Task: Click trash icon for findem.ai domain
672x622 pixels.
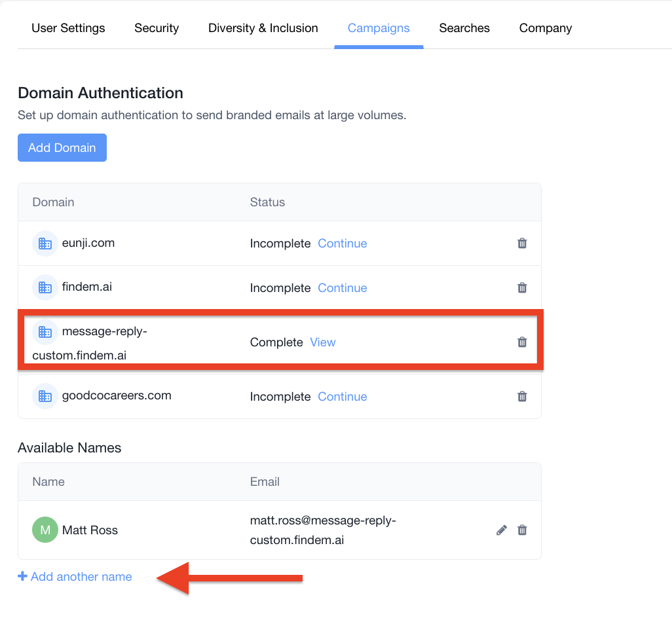Action: pos(522,287)
